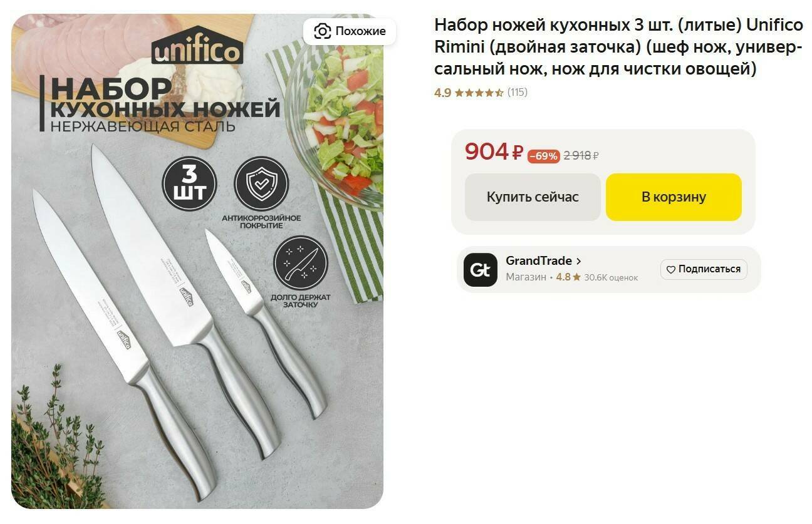Screen dimensions: 812x524
Task: Click the -69% discount badge
Action: [543, 157]
